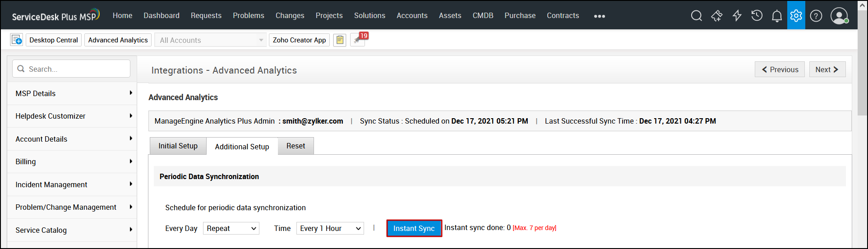Open the Assets menu
The height and width of the screenshot is (249, 868).
click(450, 15)
